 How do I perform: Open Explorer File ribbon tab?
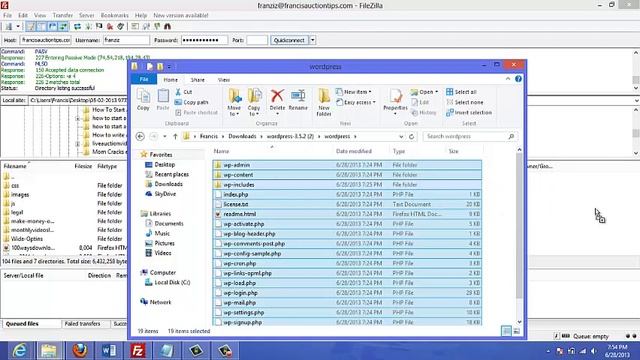pos(144,79)
